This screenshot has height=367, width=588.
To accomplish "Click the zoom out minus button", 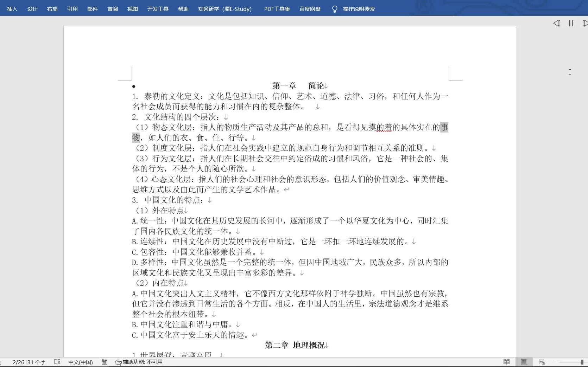I will (555, 362).
